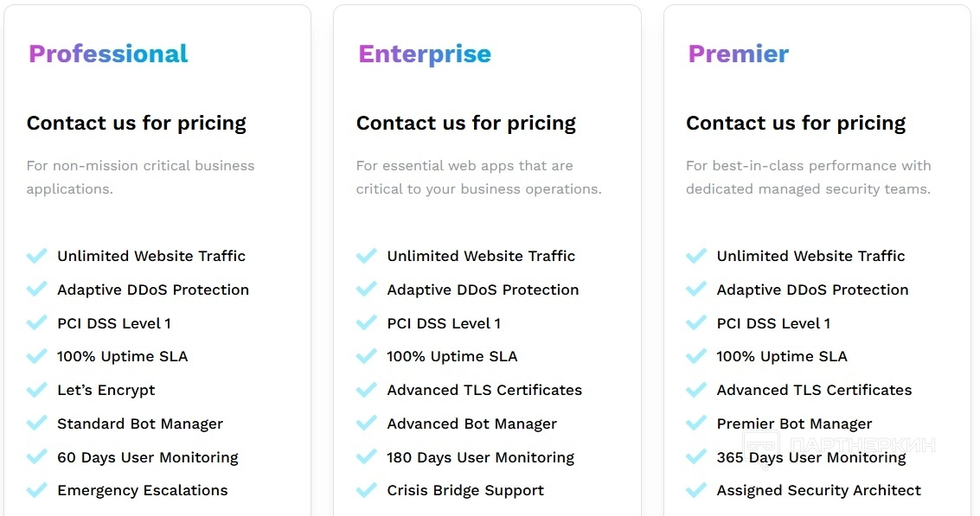Click checkmark beside 60 Days User Monitoring
This screenshot has width=980, height=516.
tap(36, 457)
